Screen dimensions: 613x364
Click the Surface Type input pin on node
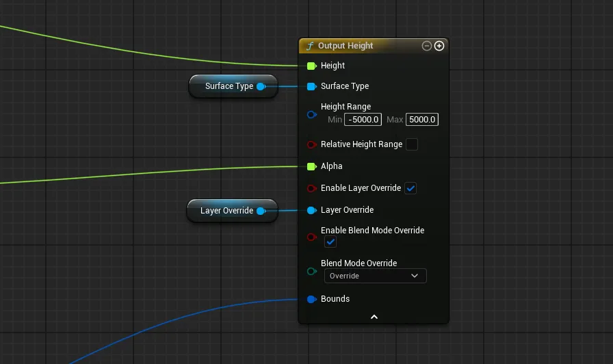point(311,86)
